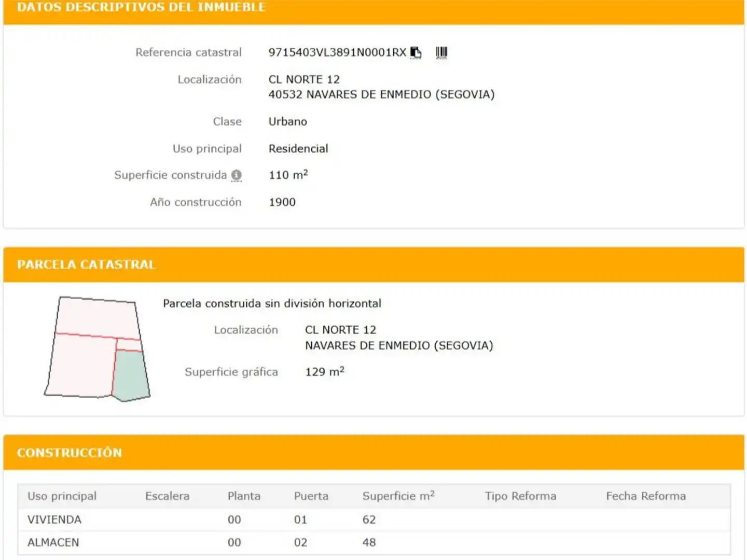Select the Urbano class value
This screenshot has width=747, height=560.
pos(288,121)
